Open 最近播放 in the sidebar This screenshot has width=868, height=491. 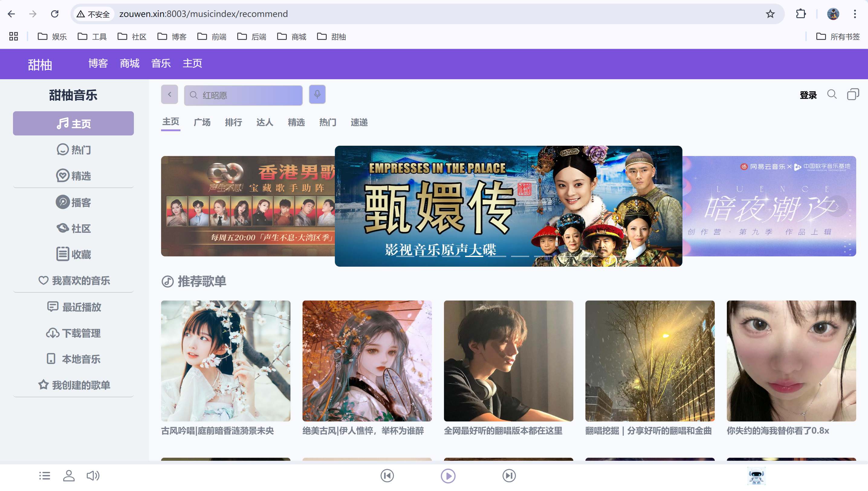click(73, 307)
